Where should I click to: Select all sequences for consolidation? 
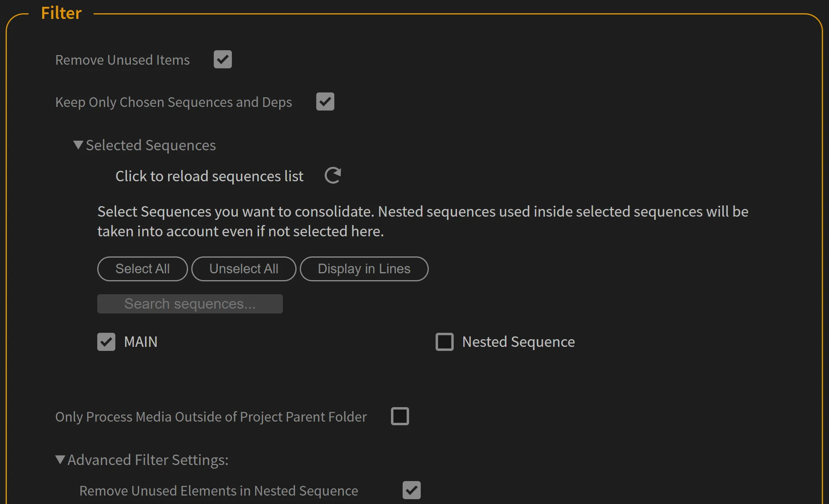[142, 268]
